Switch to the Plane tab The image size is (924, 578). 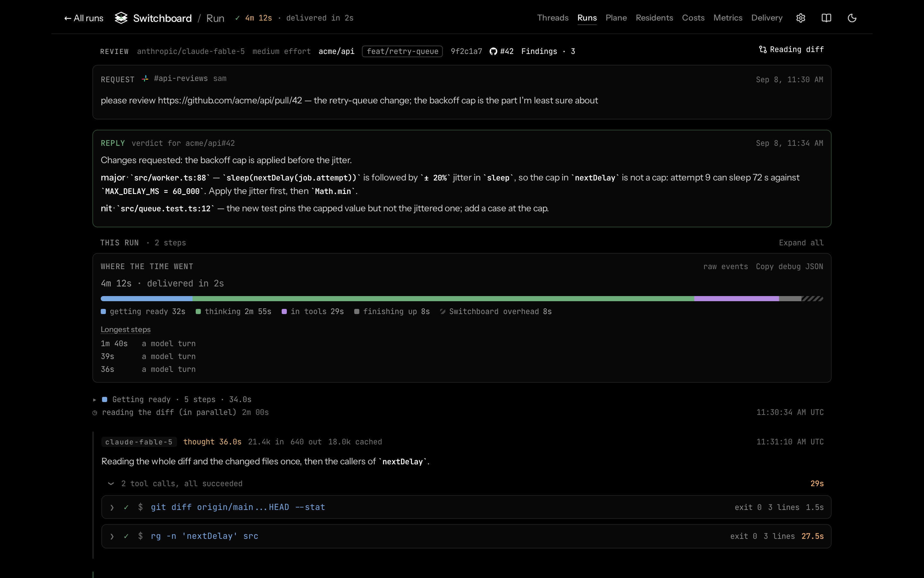tap(616, 18)
